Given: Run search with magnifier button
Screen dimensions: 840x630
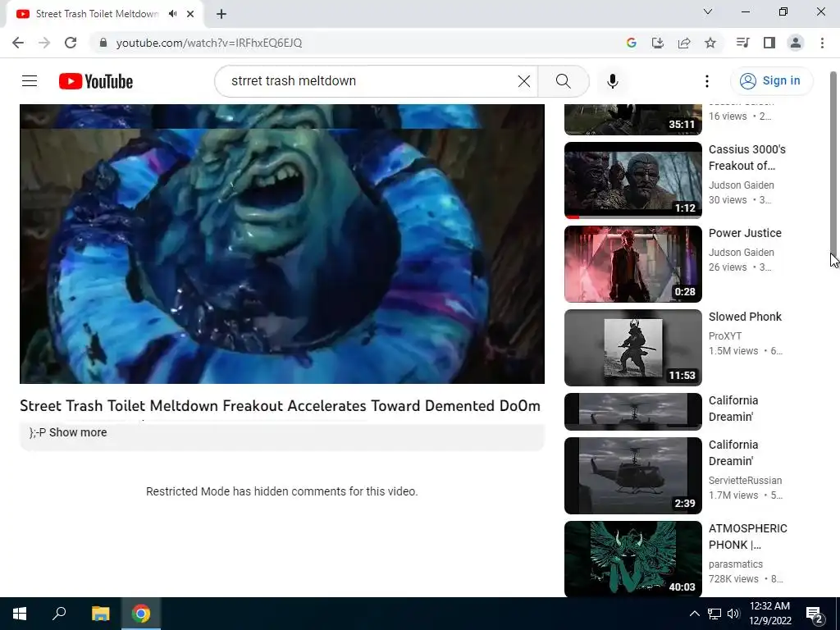Looking at the screenshot, I should (x=563, y=81).
